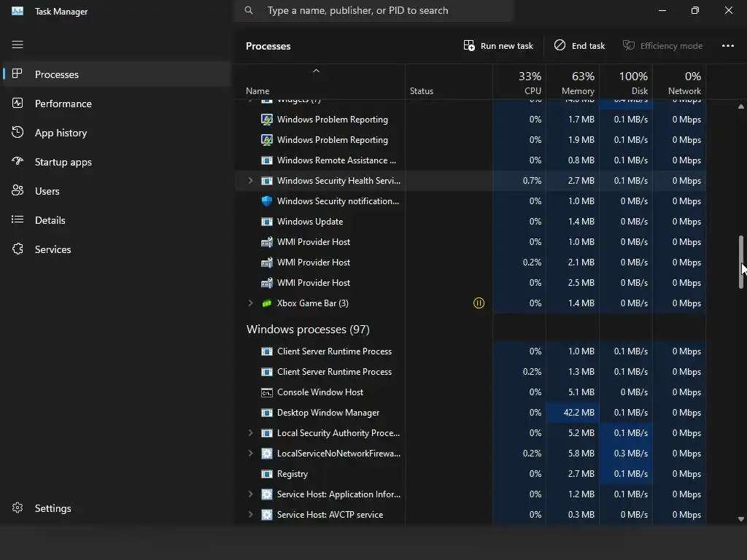Screen dimensions: 747x560
Task: Select the last WMI Provider Host, 2.5 MB
Action: click(x=471, y=283)
